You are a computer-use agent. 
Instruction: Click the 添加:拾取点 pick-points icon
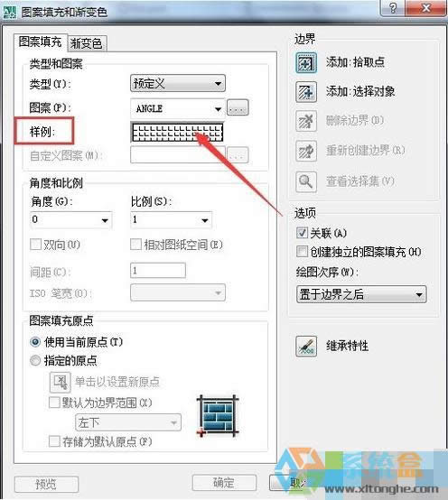click(306, 63)
